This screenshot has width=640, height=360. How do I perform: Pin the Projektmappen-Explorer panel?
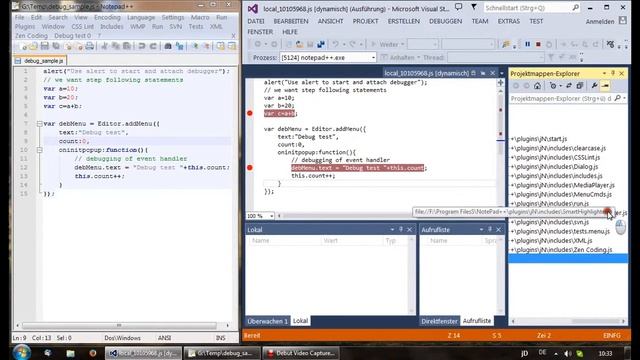tap(613, 73)
